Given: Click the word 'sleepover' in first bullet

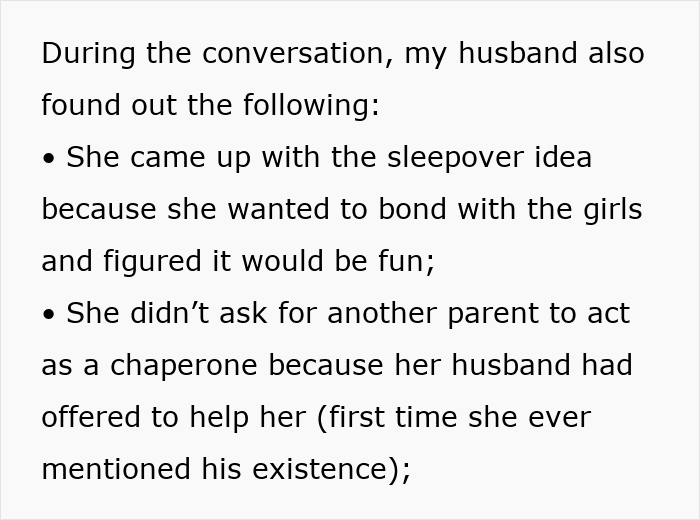Looking at the screenshot, I should [x=455, y=158].
